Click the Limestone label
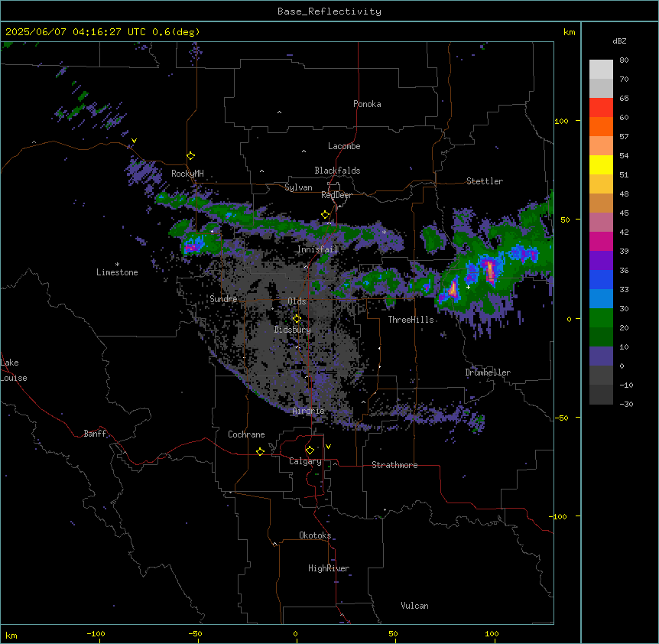The width and height of the screenshot is (659, 644). coord(117,272)
